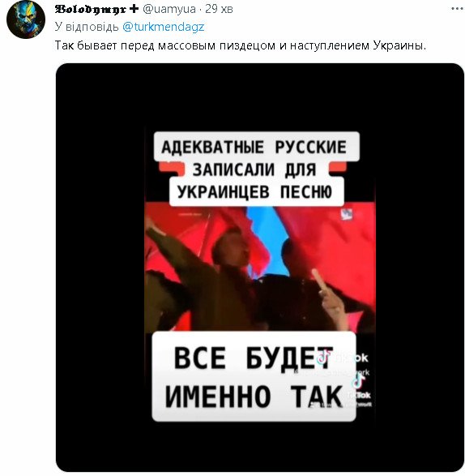Screen dimensions: 465x476
Task: Click the ВСЕ БУДЕТ ИМЕННО ТАК caption
Action: (254, 376)
